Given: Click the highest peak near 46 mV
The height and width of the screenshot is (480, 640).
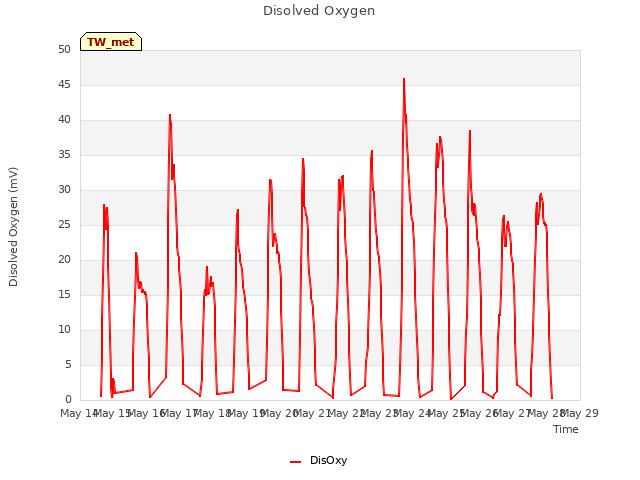Looking at the screenshot, I should click(x=404, y=79).
